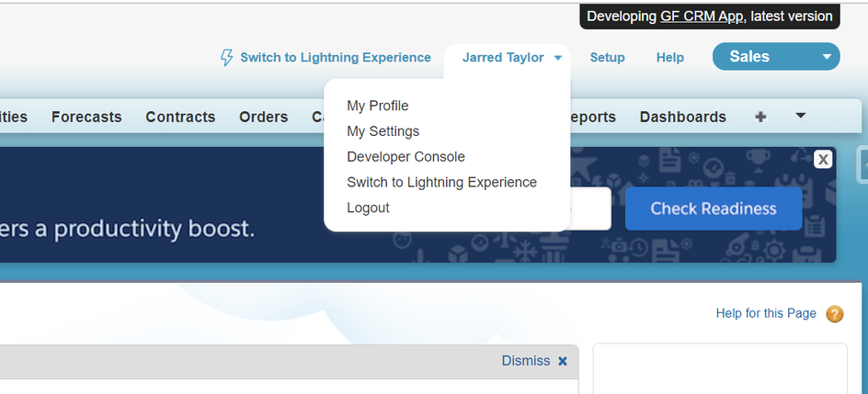
Task: Select My Profile from the user menu
Action: 377,106
